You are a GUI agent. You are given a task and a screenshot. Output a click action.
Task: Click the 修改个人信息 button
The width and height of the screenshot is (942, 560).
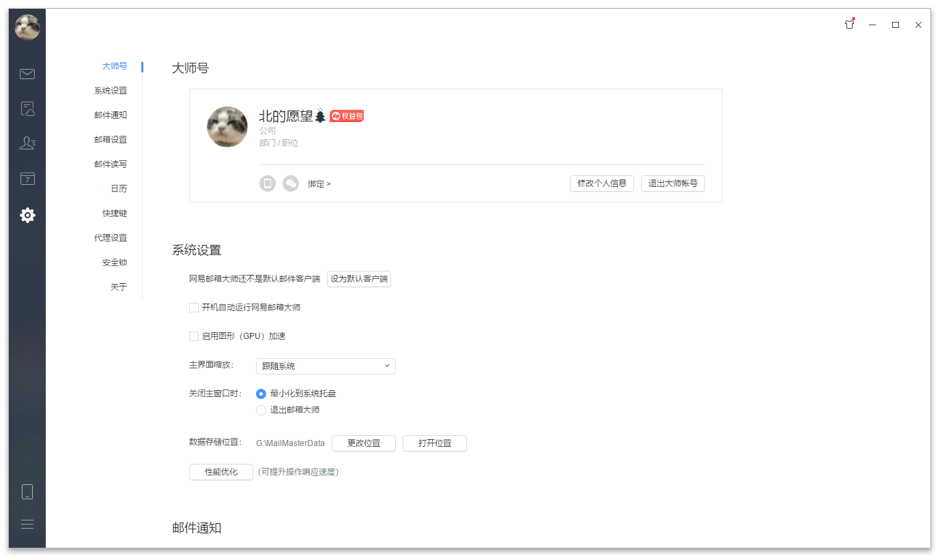[x=602, y=183]
